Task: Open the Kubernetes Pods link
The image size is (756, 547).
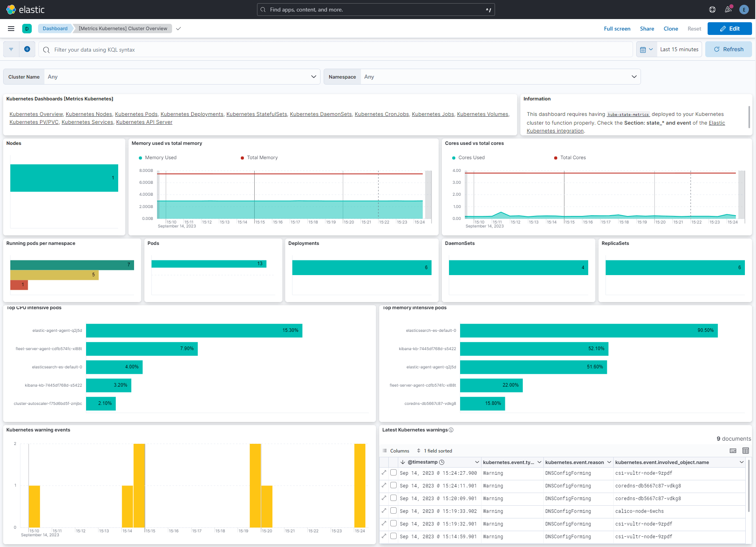Action: click(x=136, y=114)
